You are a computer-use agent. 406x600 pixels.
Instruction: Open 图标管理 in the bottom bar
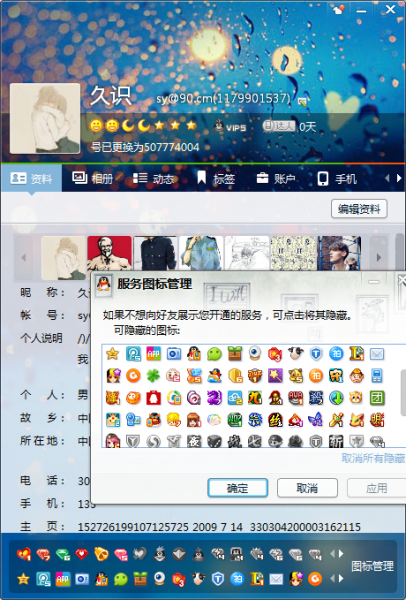click(x=372, y=566)
